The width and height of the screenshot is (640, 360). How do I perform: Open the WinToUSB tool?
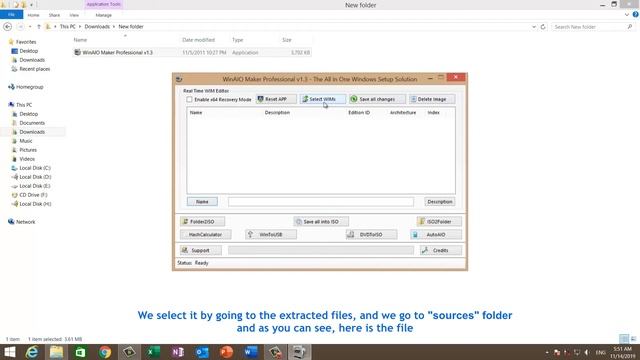(271, 235)
